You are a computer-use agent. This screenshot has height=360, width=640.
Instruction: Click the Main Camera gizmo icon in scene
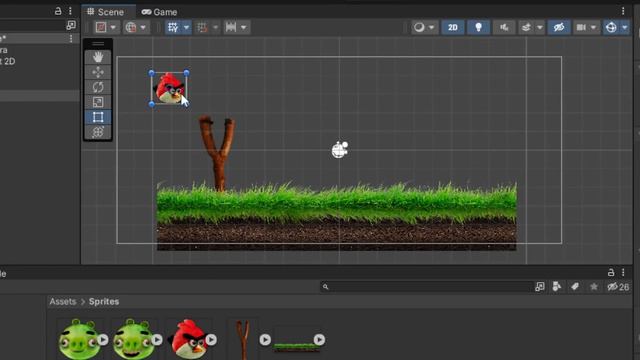(340, 150)
